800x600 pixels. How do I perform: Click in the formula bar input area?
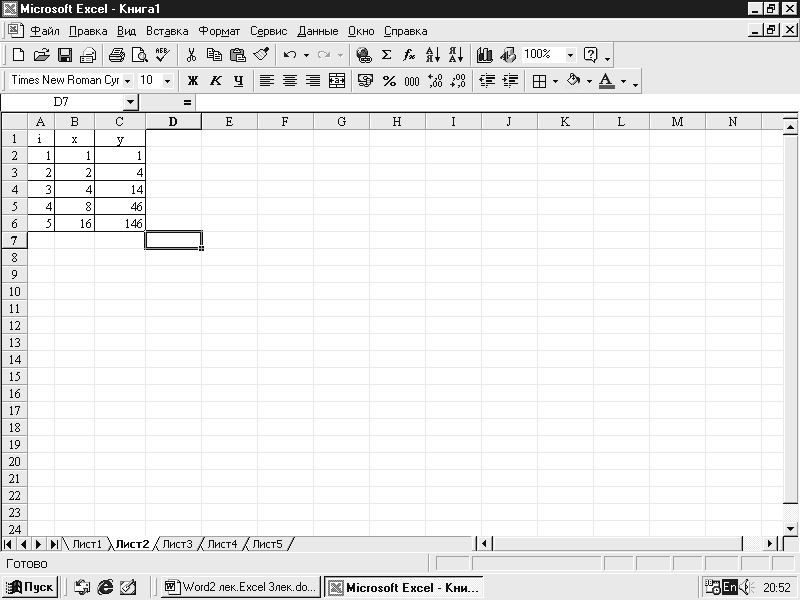(x=497, y=103)
